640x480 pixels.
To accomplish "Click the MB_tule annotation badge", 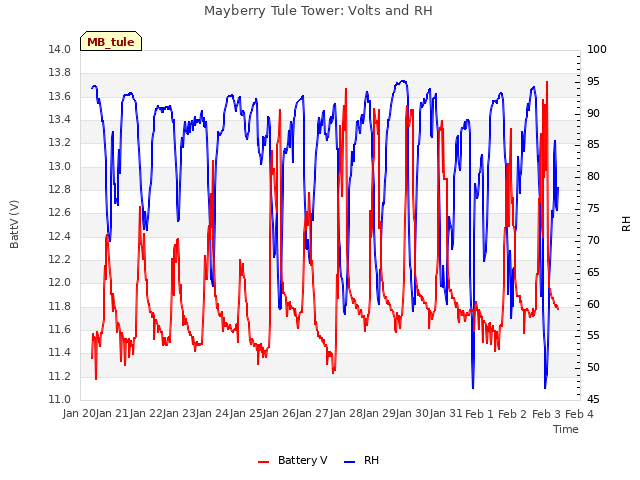I will (x=111, y=41).
